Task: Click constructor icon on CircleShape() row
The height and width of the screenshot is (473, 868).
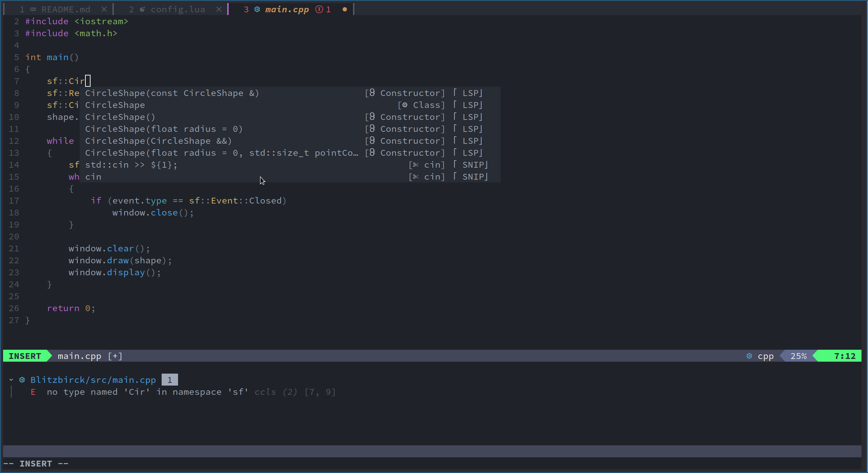Action: [372, 117]
